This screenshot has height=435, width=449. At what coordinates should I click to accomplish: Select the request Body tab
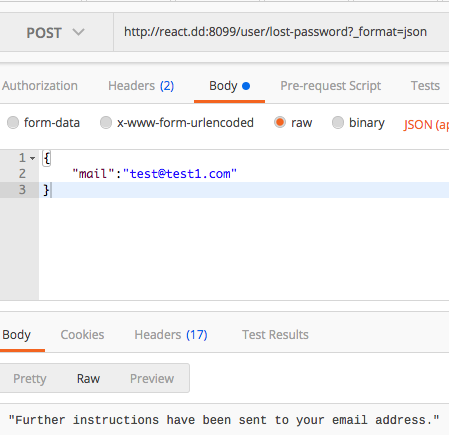(229, 86)
